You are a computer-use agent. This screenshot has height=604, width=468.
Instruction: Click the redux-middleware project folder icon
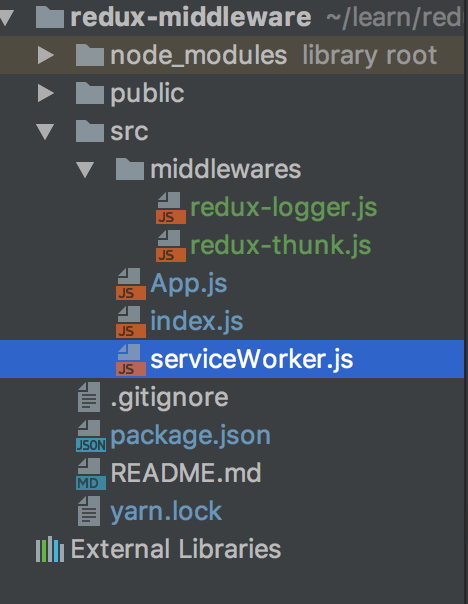pos(50,18)
